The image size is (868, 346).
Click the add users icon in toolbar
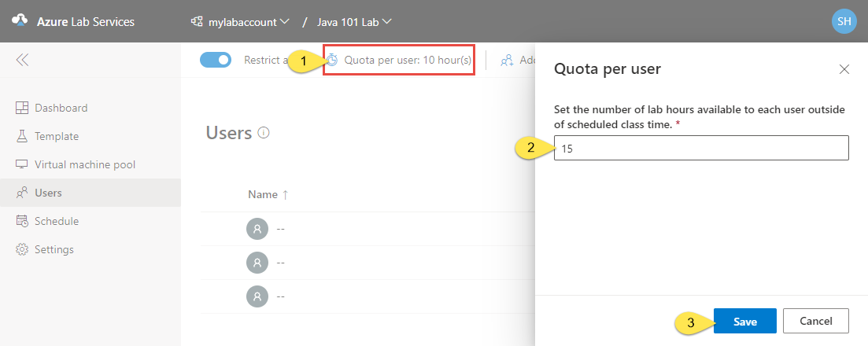coord(508,60)
